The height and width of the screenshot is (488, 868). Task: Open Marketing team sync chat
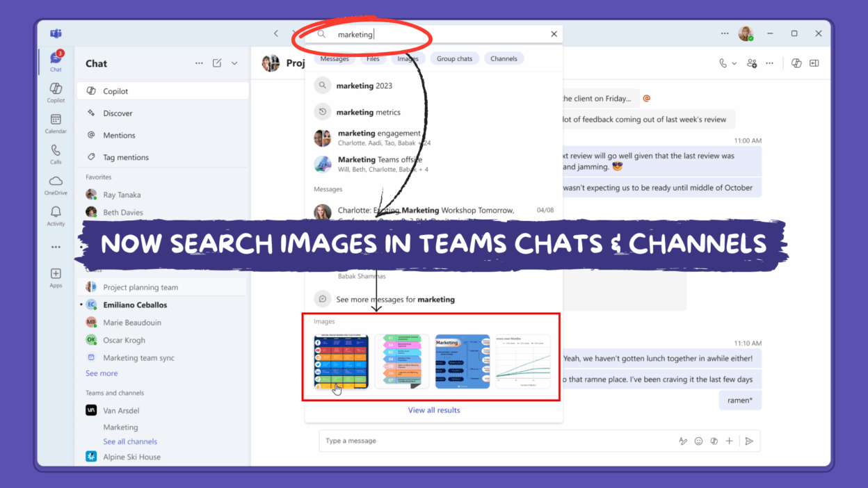pyautogui.click(x=162, y=358)
